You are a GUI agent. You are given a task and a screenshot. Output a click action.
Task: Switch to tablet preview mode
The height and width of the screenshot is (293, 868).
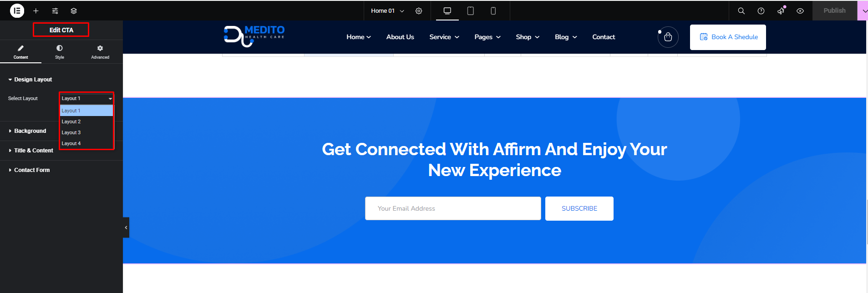pos(470,11)
